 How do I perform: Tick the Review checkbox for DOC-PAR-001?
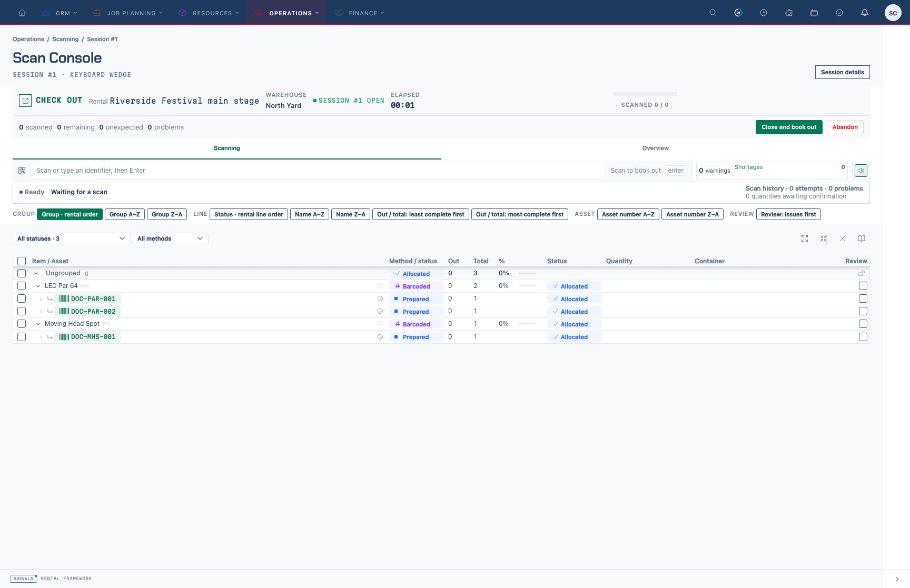point(863,298)
